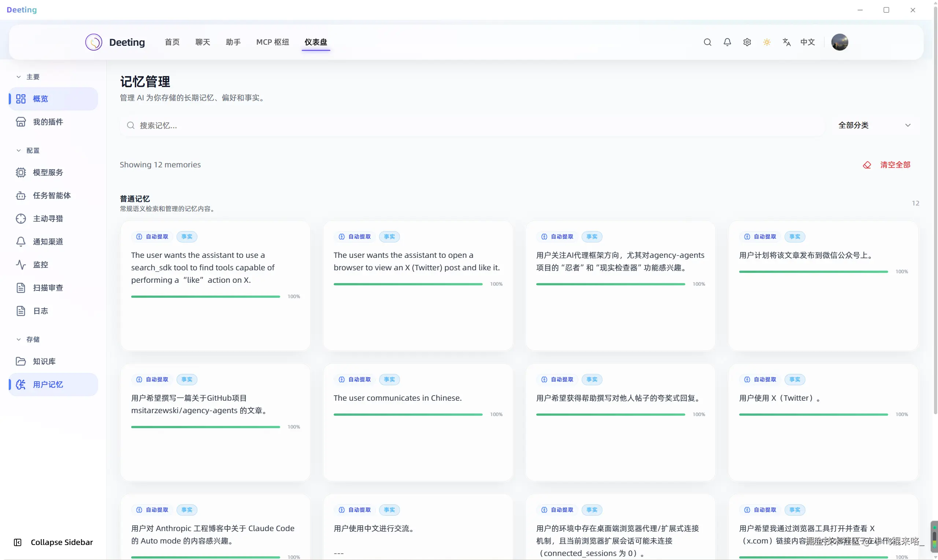
Task: Open notifications bell in header
Action: pyautogui.click(x=727, y=42)
